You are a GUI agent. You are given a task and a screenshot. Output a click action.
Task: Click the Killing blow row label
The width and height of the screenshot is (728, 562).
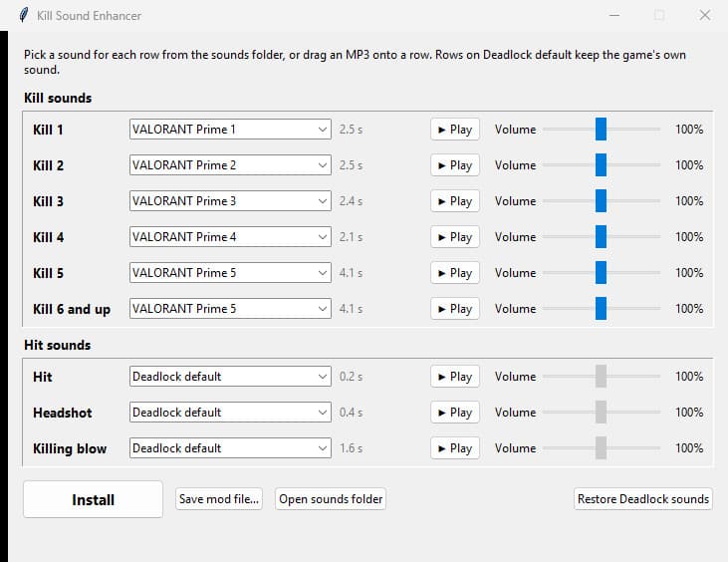point(70,448)
